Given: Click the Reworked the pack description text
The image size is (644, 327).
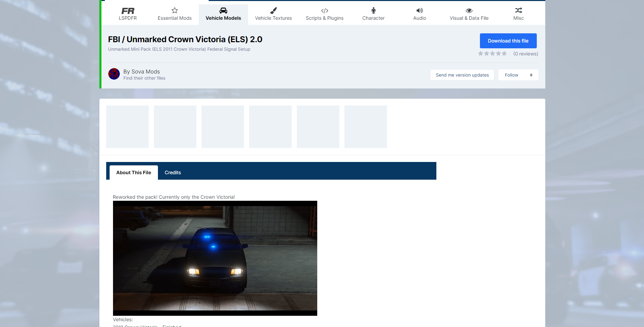Looking at the screenshot, I should 174,197.
